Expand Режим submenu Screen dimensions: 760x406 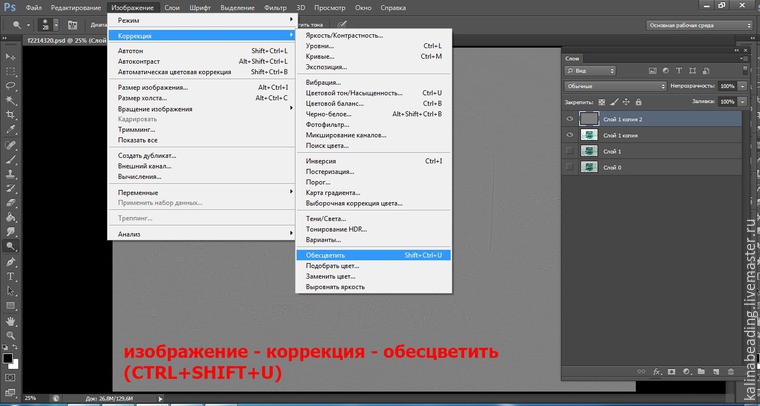[x=201, y=20]
